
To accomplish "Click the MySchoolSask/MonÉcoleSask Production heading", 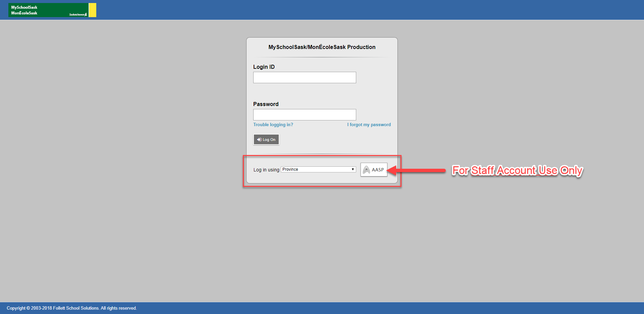I will [x=322, y=47].
